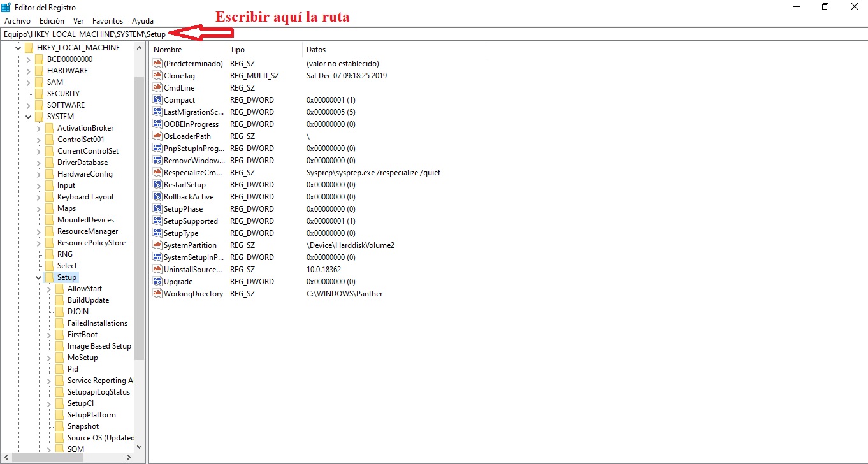This screenshot has width=868, height=464.
Task: Select the UninstallSource... value name
Action: (x=193, y=269)
